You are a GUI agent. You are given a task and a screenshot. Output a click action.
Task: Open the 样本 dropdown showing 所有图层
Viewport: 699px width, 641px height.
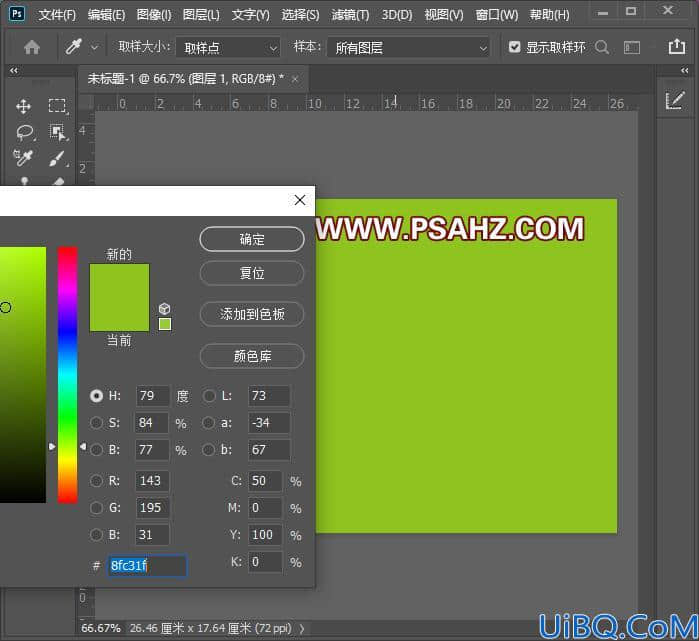pos(408,47)
